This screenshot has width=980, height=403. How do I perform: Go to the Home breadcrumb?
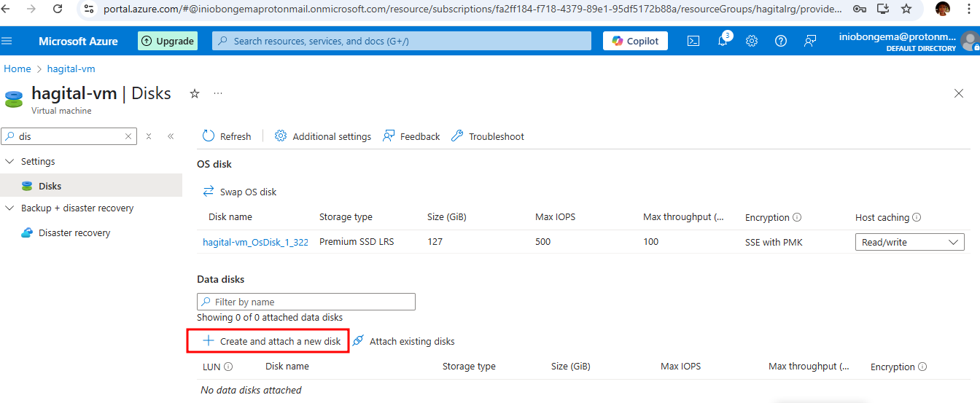pyautogui.click(x=17, y=69)
